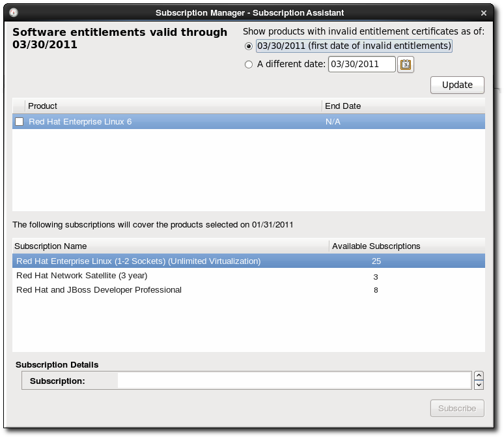Click the down arrow of subscription details scroller

click(479, 385)
